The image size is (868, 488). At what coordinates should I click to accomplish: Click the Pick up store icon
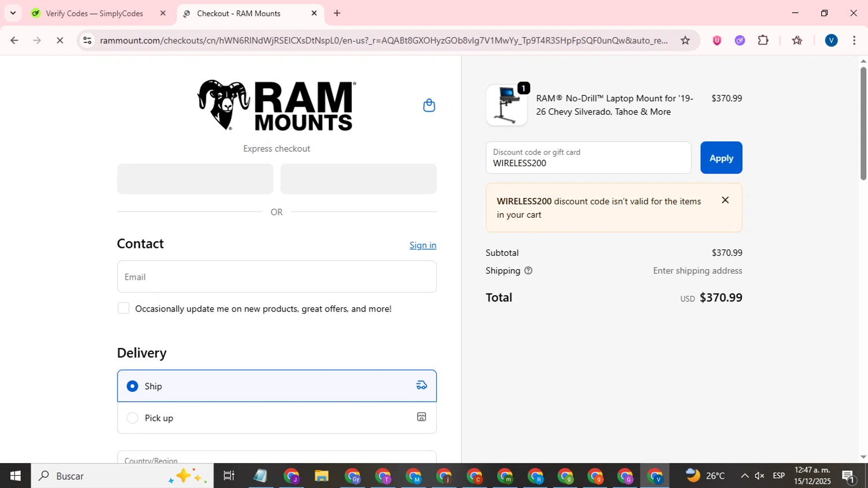421,417
